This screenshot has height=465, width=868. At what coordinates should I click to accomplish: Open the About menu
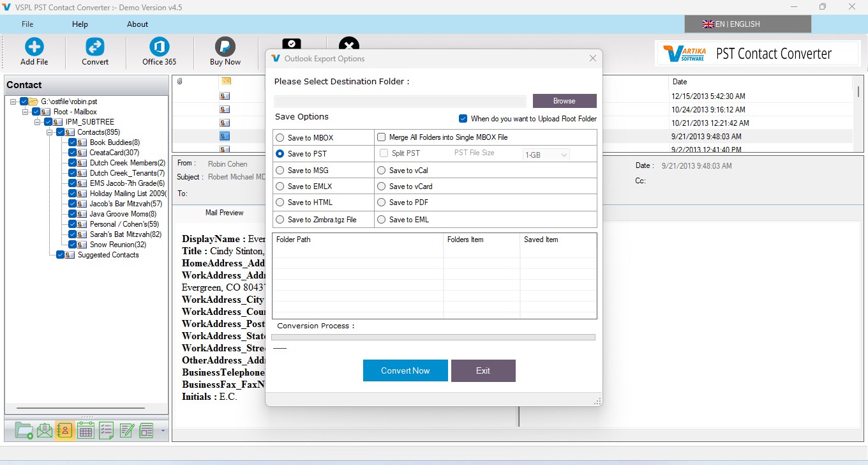(x=137, y=24)
